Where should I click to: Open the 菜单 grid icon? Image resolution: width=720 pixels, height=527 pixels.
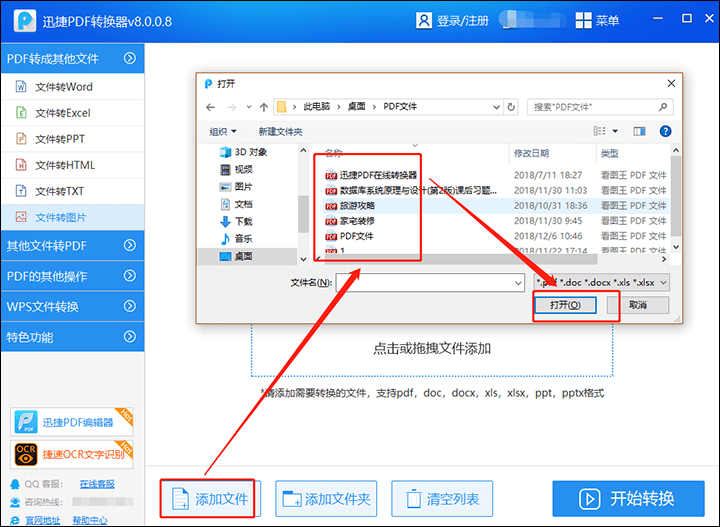point(583,21)
